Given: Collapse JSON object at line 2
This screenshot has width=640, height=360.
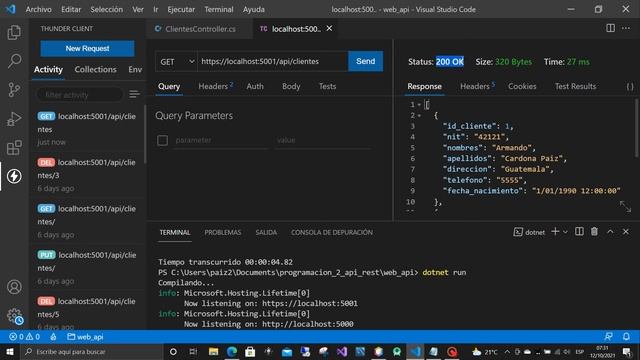Looking at the screenshot, I should click(419, 116).
